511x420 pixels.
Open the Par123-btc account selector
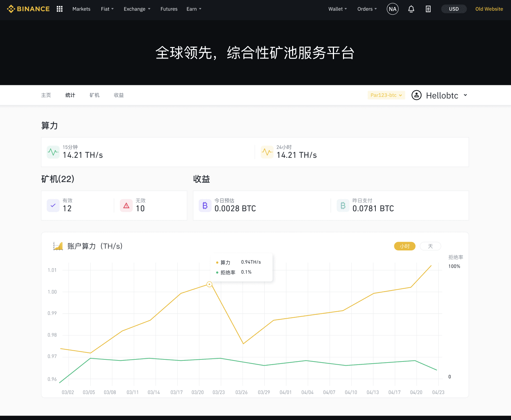tap(386, 95)
